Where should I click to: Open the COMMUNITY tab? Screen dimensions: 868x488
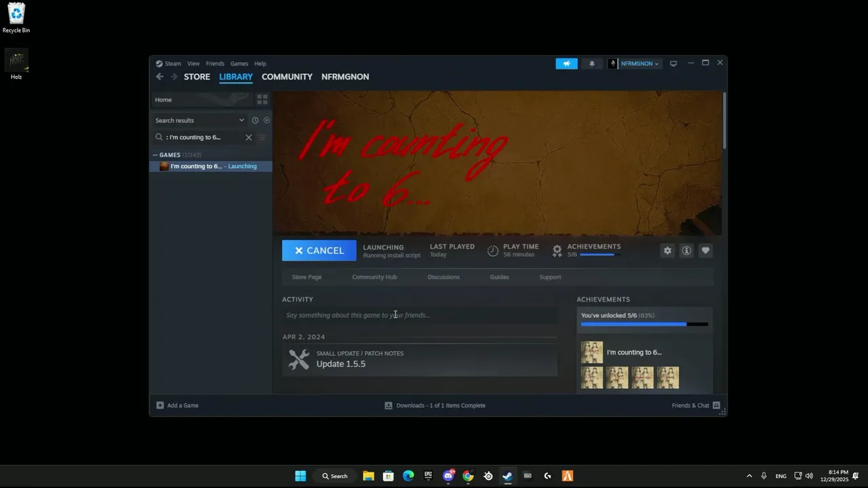[287, 77]
